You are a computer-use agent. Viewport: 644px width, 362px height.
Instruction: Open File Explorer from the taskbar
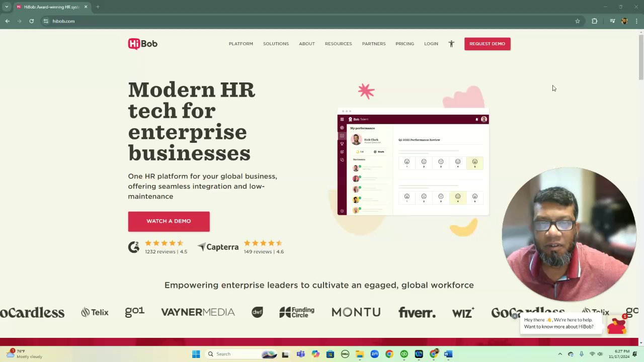point(360,354)
